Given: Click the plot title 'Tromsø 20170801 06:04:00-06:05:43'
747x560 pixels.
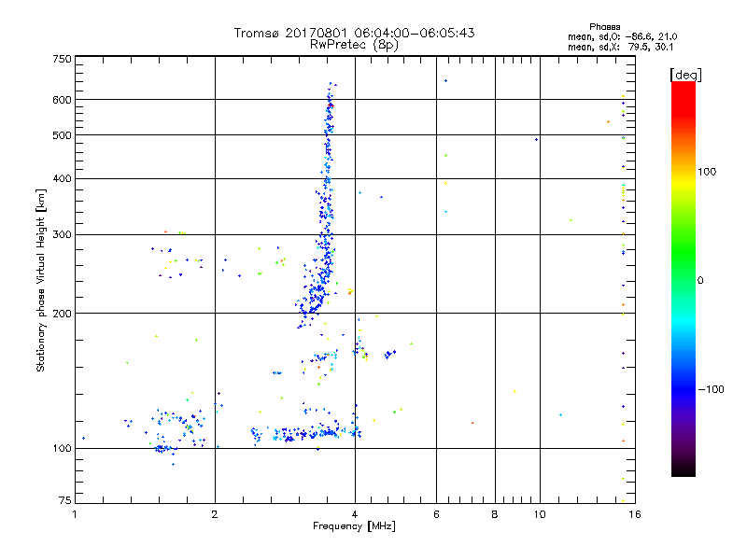Looking at the screenshot, I should 354,33.
